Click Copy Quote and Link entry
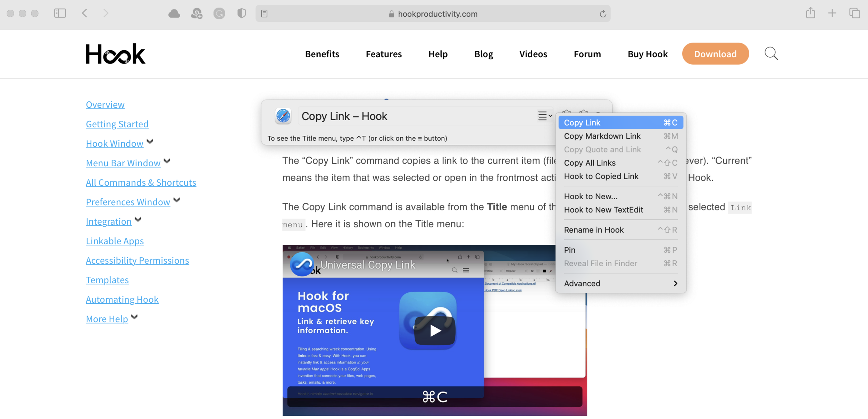868x419 pixels. point(621,150)
